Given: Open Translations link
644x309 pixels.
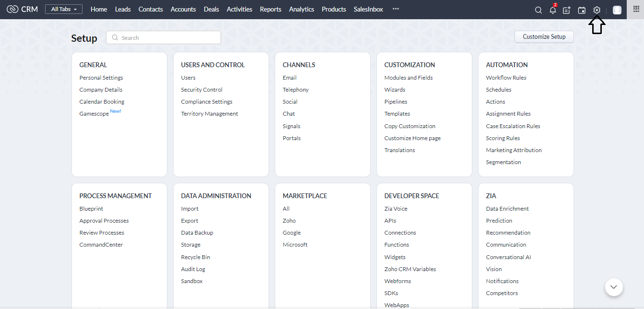Looking at the screenshot, I should tap(399, 150).
